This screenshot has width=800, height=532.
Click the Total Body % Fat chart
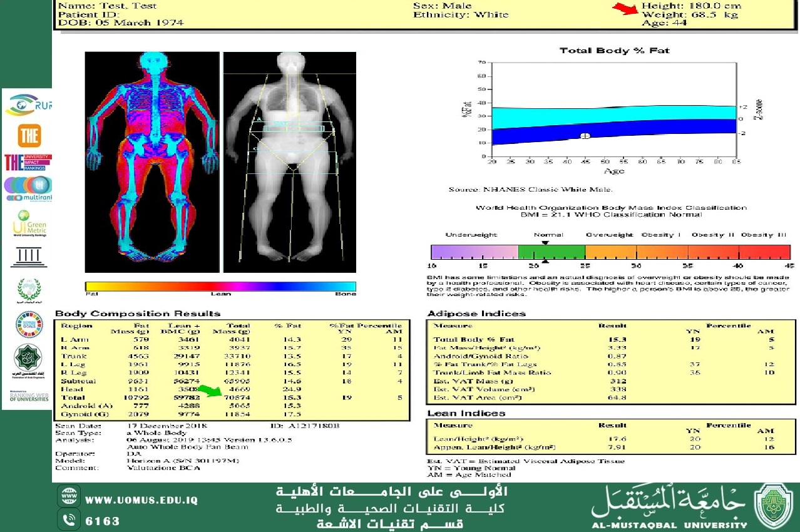point(613,111)
